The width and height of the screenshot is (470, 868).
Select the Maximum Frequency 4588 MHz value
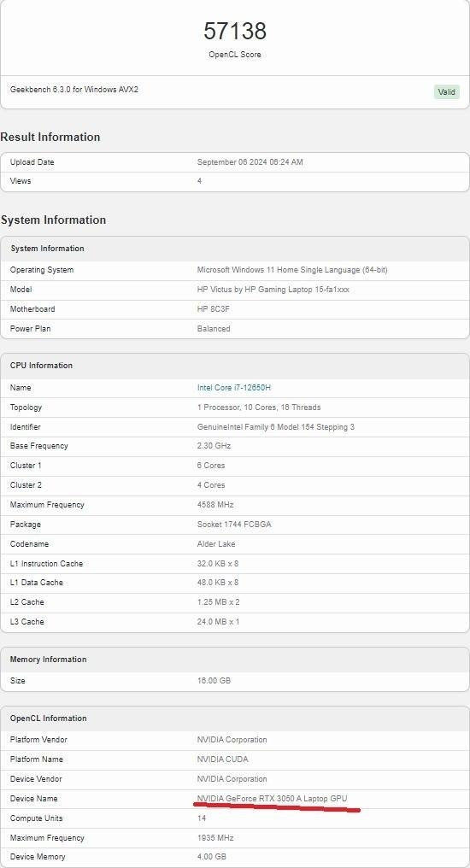click(215, 504)
